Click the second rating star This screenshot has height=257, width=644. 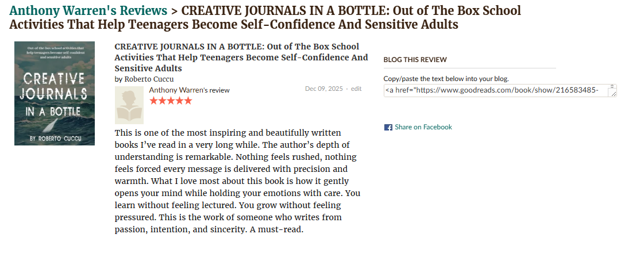click(x=162, y=101)
